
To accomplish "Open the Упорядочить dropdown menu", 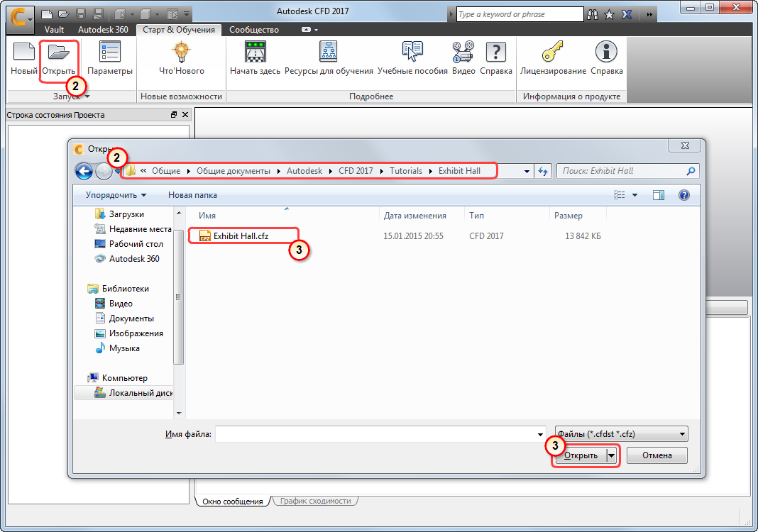I will (x=116, y=195).
